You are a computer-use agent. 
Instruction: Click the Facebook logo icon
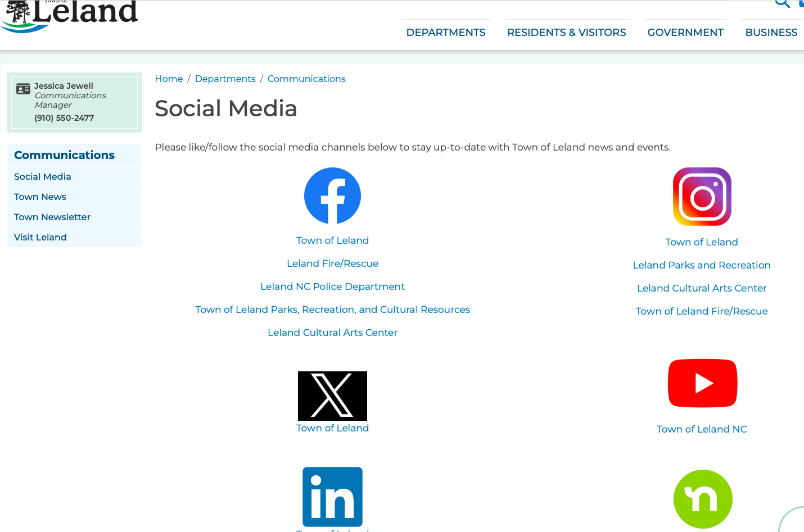click(x=332, y=195)
